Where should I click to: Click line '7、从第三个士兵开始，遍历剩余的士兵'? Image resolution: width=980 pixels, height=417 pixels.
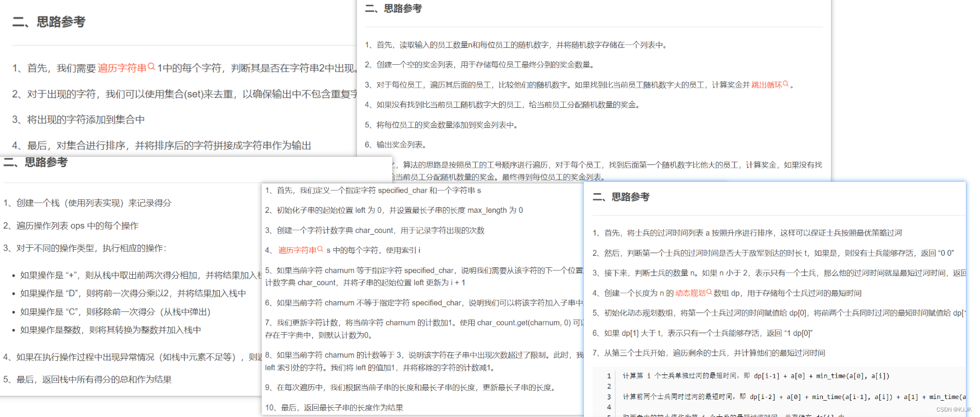coord(708,353)
